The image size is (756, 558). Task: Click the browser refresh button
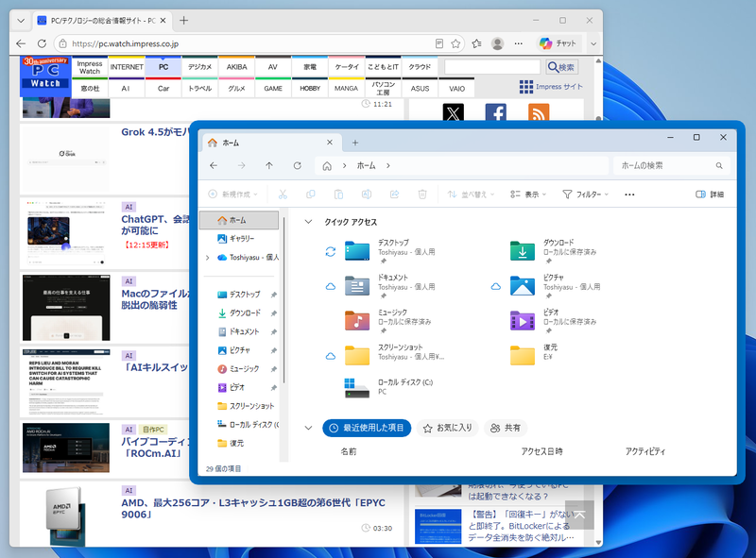pos(42,43)
